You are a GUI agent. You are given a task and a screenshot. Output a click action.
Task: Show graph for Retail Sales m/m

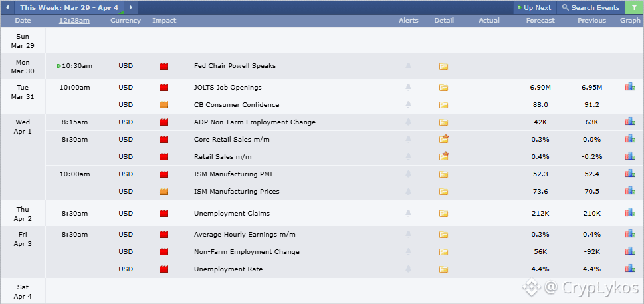click(x=631, y=156)
